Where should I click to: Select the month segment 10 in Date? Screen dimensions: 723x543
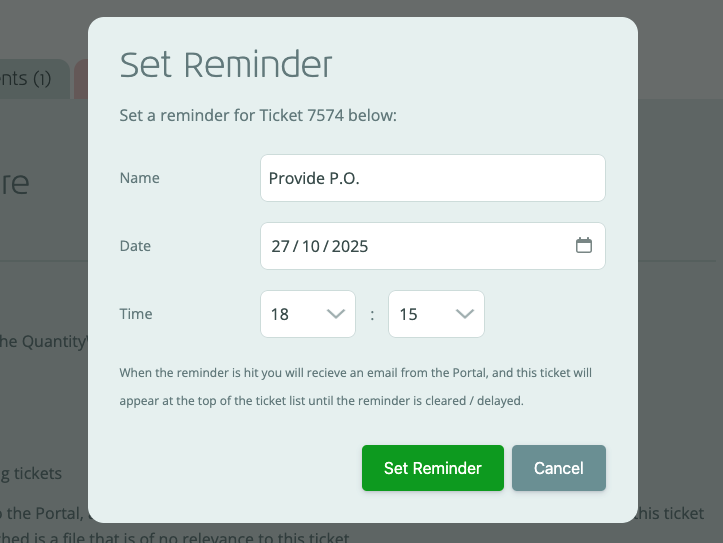tap(311, 246)
